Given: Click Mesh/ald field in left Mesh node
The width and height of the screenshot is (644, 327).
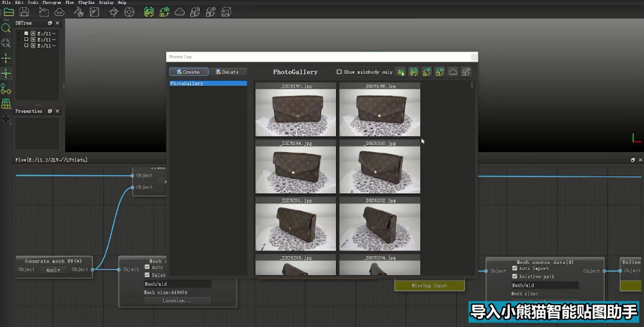Looking at the screenshot, I should 177,284.
